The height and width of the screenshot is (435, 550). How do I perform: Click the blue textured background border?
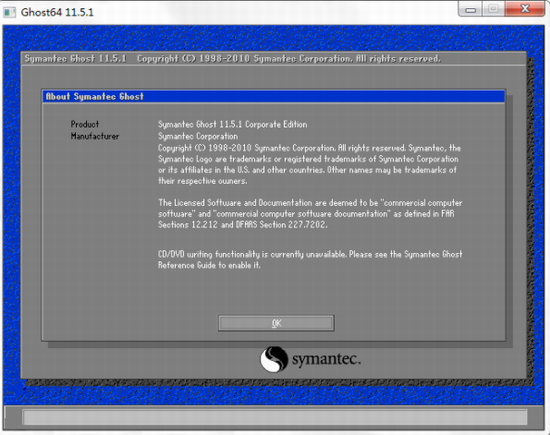274,38
